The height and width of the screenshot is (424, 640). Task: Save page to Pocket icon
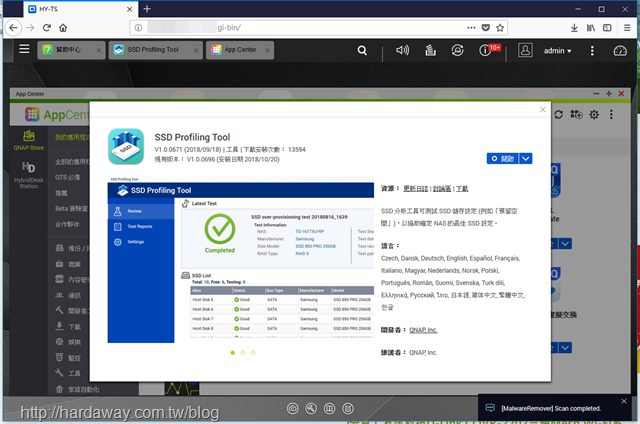[x=486, y=28]
